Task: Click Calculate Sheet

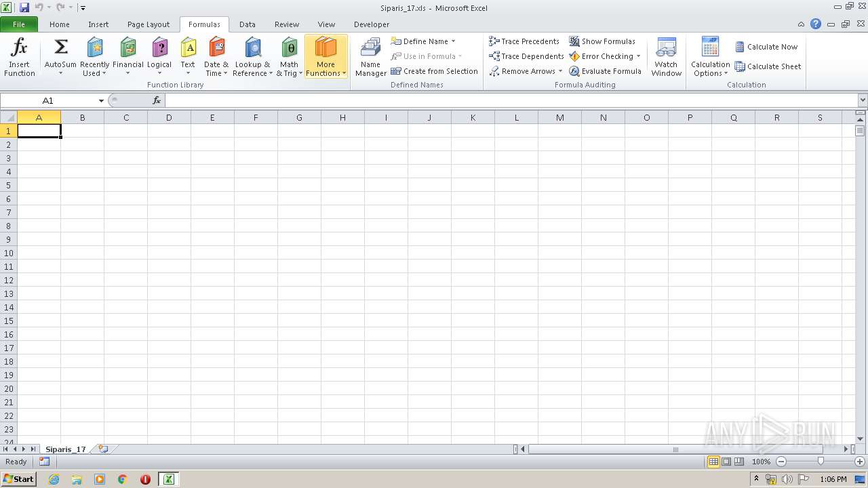Action: pyautogui.click(x=768, y=66)
